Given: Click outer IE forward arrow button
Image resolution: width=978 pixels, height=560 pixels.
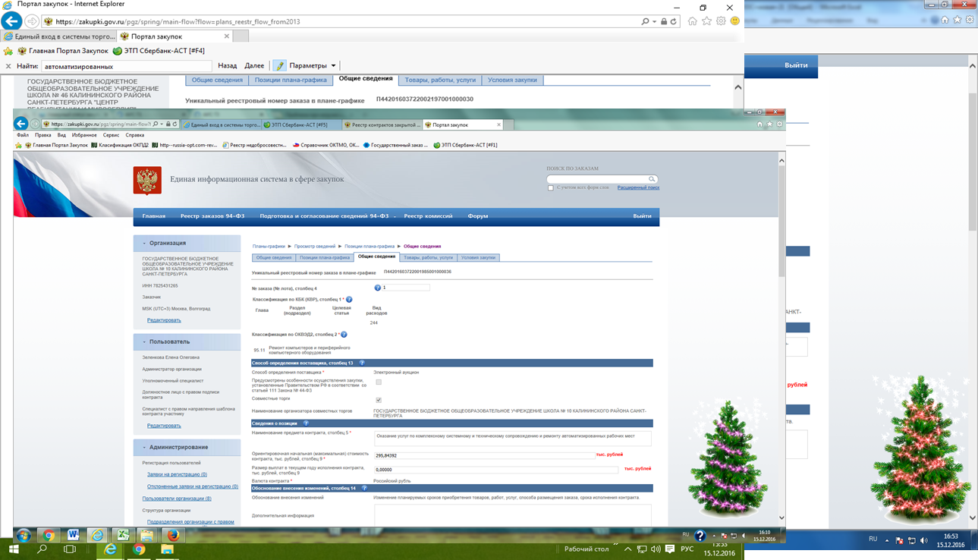Looking at the screenshot, I should [x=32, y=21].
